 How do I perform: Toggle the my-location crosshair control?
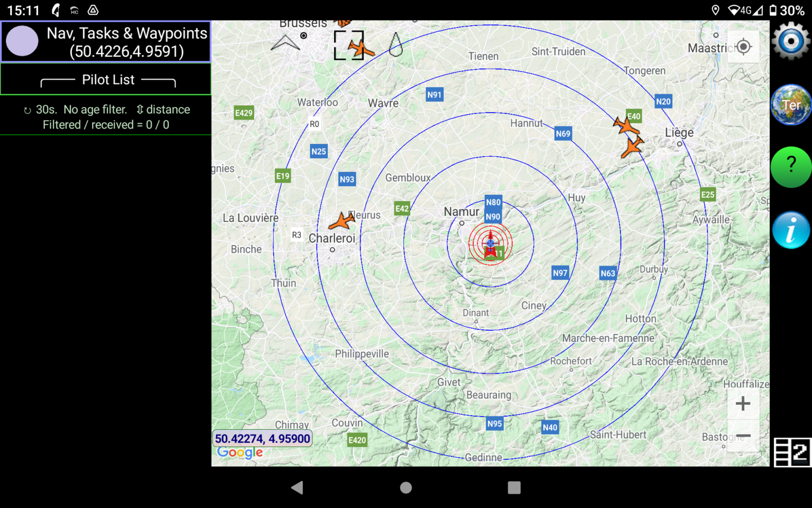point(743,47)
